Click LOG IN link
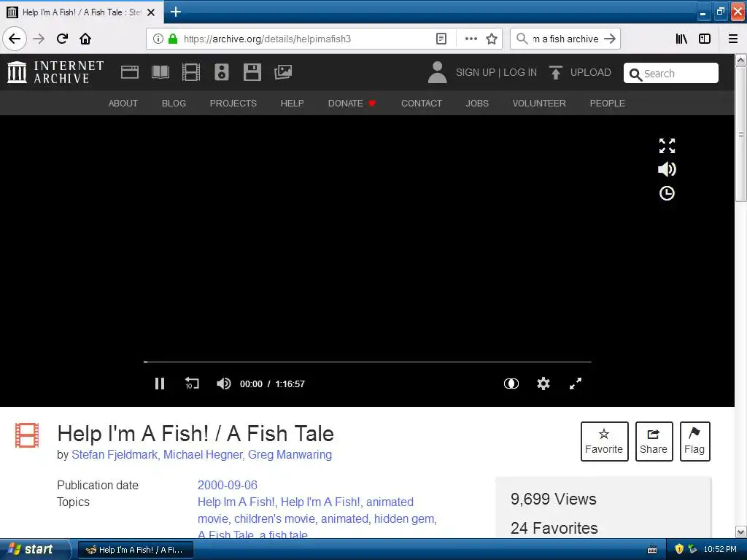This screenshot has height=560, width=747. point(520,72)
